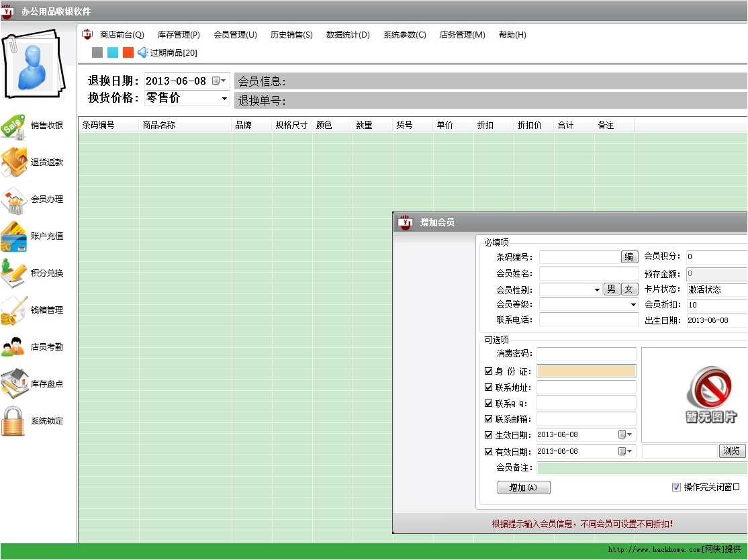
Task: Click the 增加(A) button
Action: pos(524,487)
